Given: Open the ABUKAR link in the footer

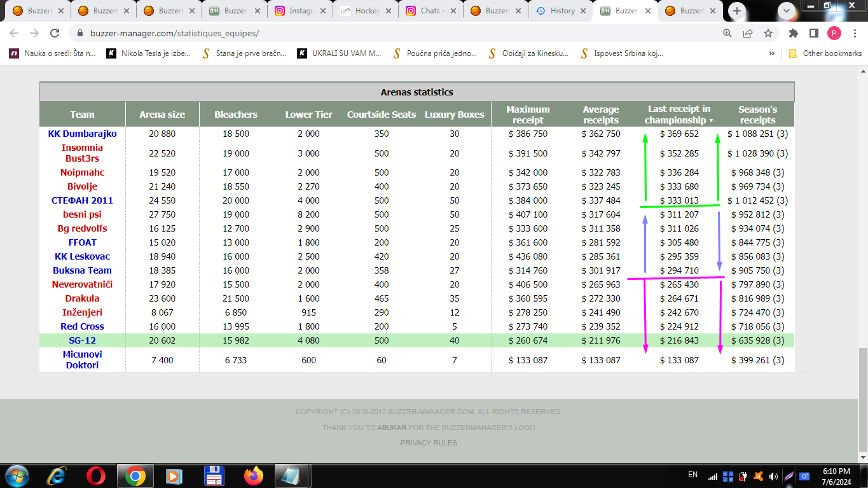Looking at the screenshot, I should tap(392, 428).
